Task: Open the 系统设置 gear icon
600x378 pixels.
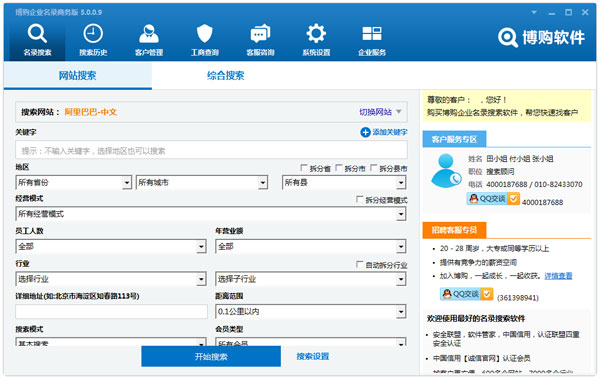Action: 316,34
